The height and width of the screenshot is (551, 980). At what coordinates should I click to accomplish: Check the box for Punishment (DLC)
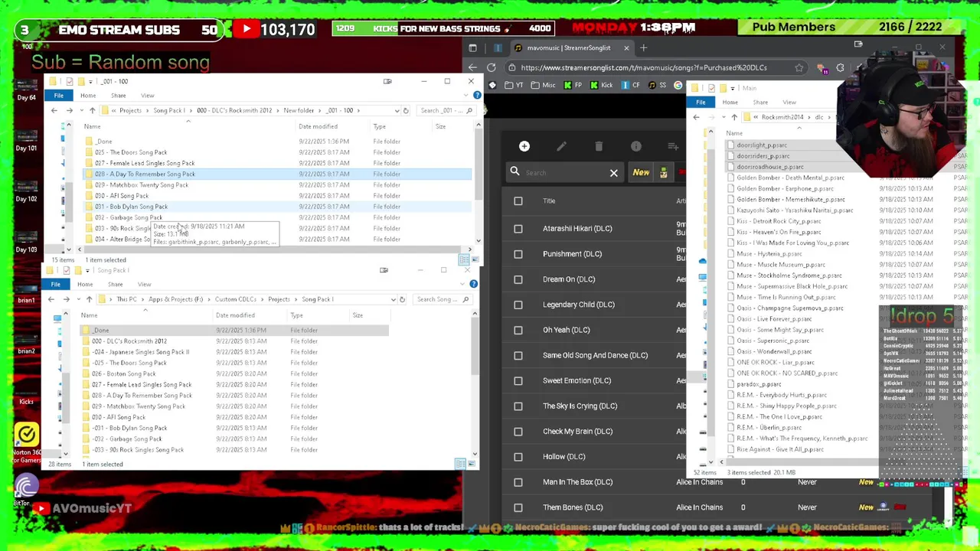pos(518,254)
